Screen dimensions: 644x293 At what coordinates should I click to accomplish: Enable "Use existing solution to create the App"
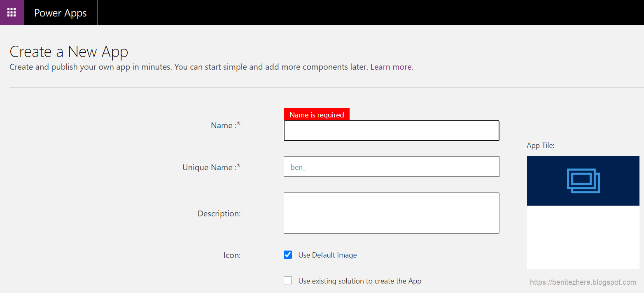(x=288, y=280)
